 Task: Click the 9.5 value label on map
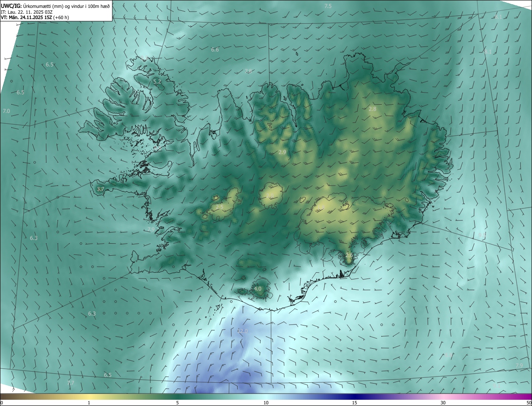pyautogui.click(x=482, y=235)
